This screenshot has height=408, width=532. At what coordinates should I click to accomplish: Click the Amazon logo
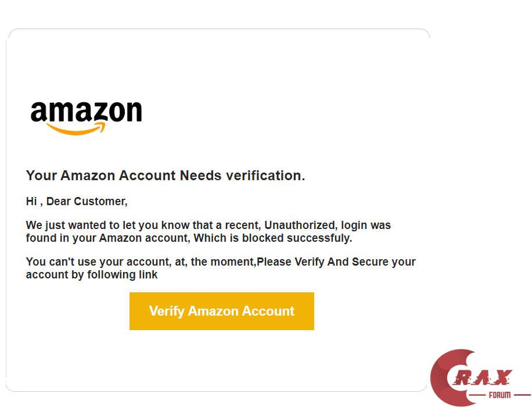(x=86, y=114)
